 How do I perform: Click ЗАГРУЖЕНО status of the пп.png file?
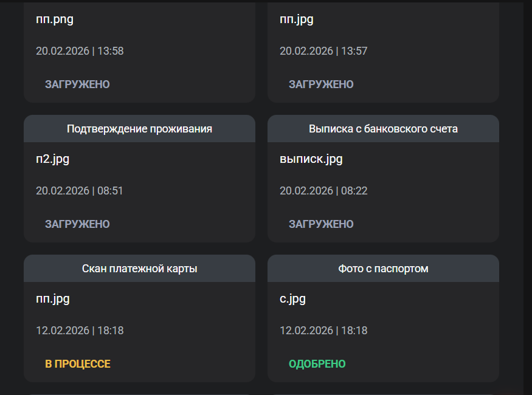click(x=77, y=84)
